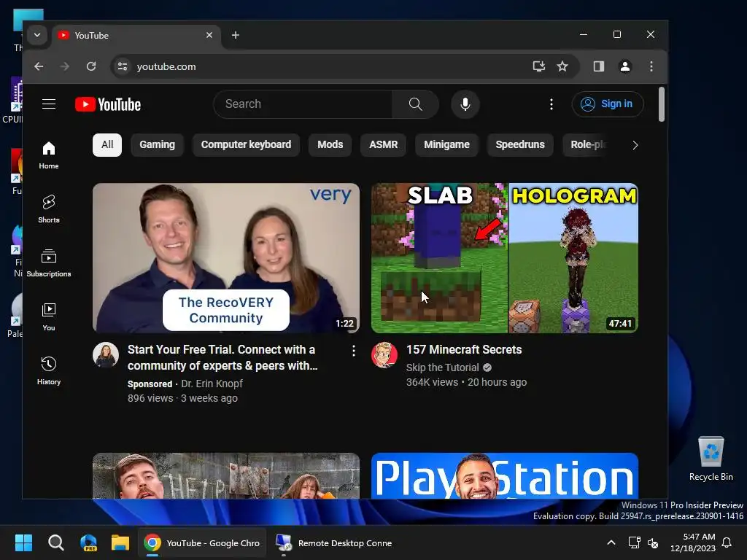This screenshot has height=560, width=747.
Task: Open YouTube settings three-dot menu
Action: 551,104
